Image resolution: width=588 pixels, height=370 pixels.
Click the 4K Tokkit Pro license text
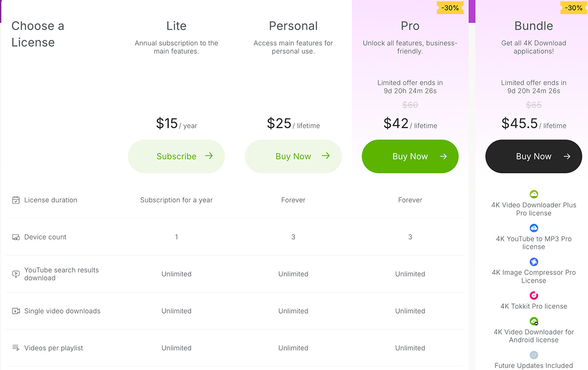coord(534,306)
